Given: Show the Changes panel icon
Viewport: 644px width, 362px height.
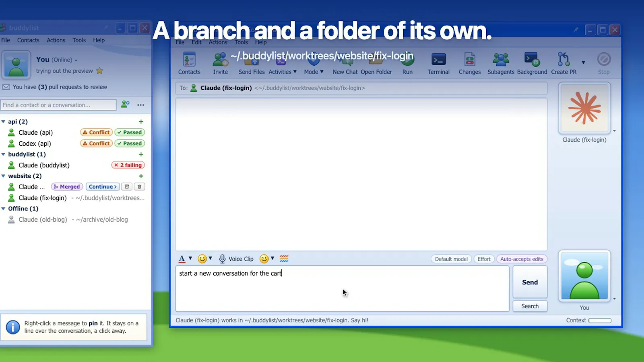Looking at the screenshot, I should click(470, 64).
